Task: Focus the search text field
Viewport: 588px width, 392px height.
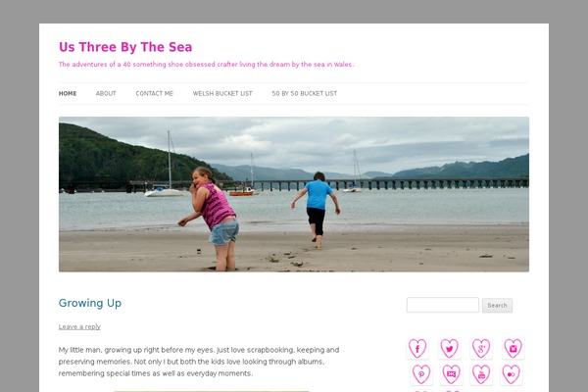Action: [443, 305]
